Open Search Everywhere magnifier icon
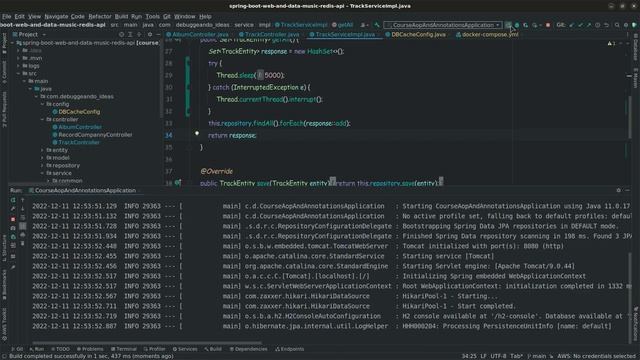 click(617, 25)
